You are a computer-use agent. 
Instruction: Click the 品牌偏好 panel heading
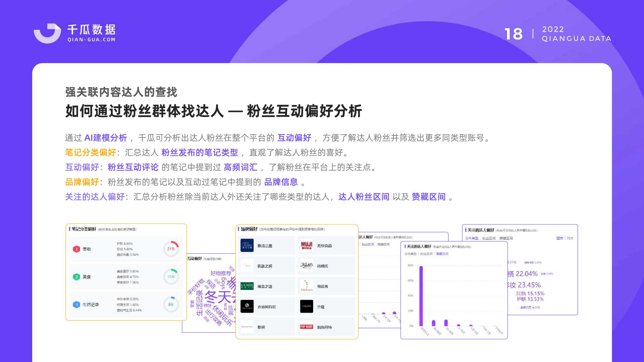tap(249, 229)
